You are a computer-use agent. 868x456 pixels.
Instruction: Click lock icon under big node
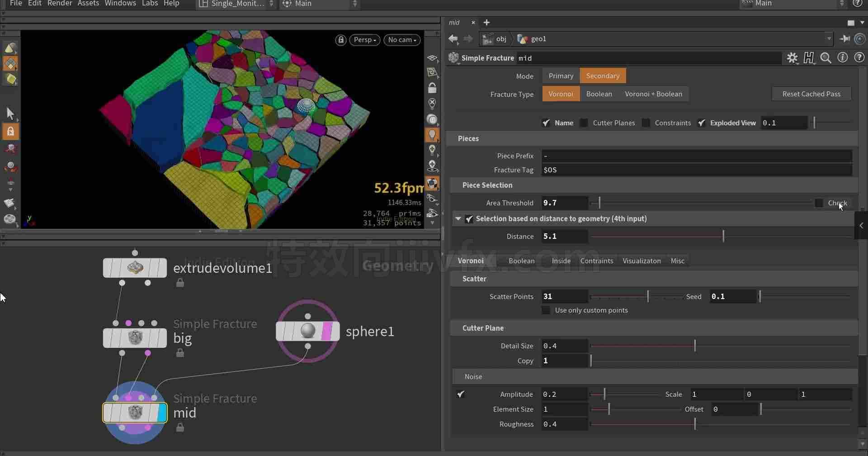(180, 353)
